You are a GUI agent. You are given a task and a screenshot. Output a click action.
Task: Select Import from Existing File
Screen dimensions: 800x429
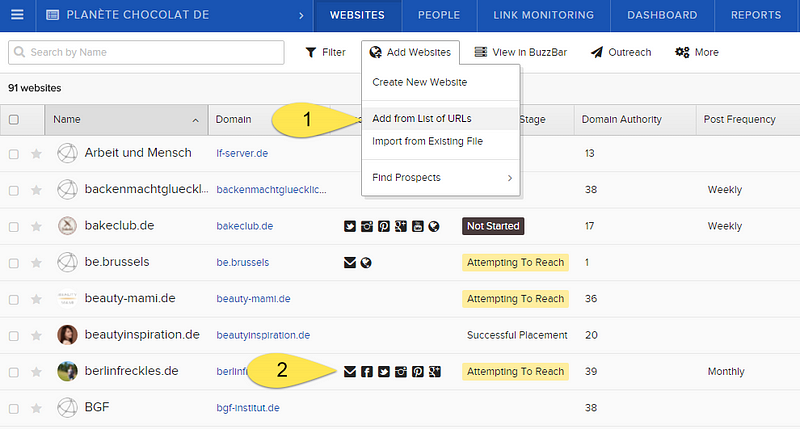tap(441, 141)
